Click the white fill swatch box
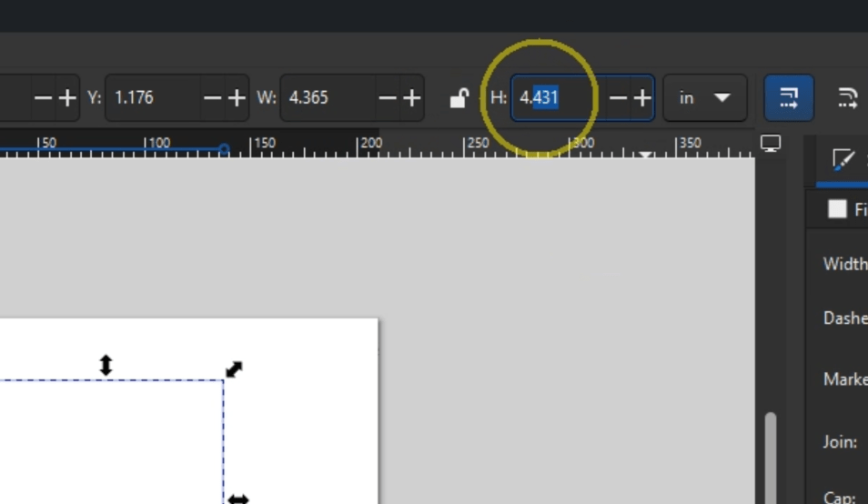Image resolution: width=868 pixels, height=504 pixels. (837, 209)
